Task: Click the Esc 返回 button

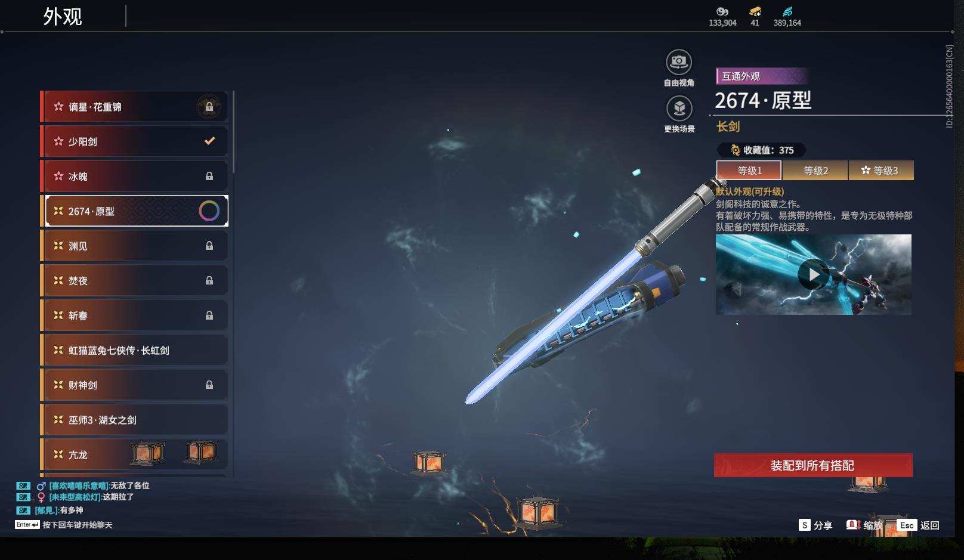Action: 919,525
